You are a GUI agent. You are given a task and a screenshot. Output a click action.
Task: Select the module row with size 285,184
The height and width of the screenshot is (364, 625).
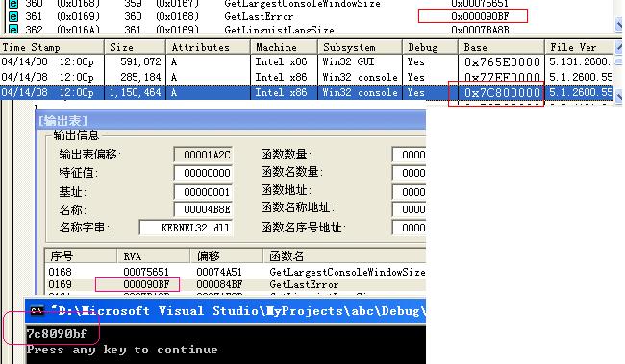point(307,77)
